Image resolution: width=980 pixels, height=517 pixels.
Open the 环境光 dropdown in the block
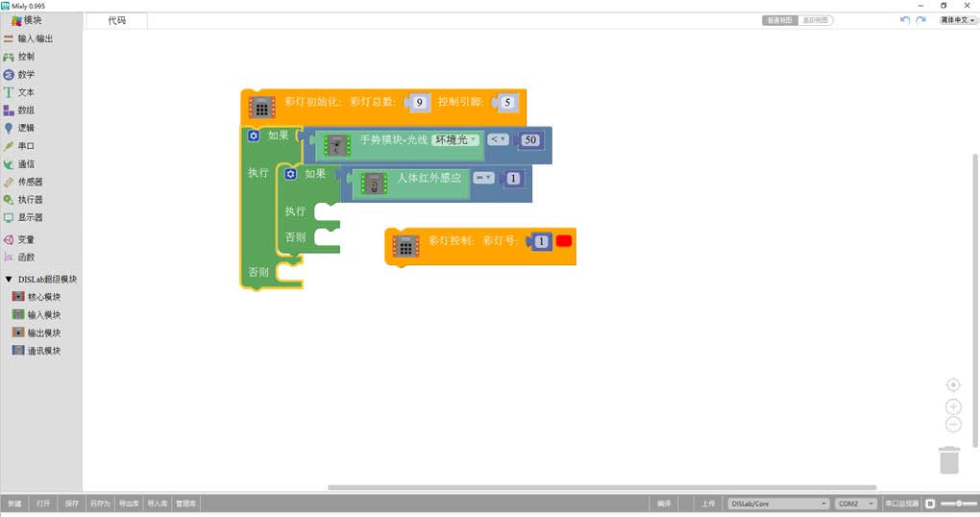[455, 140]
